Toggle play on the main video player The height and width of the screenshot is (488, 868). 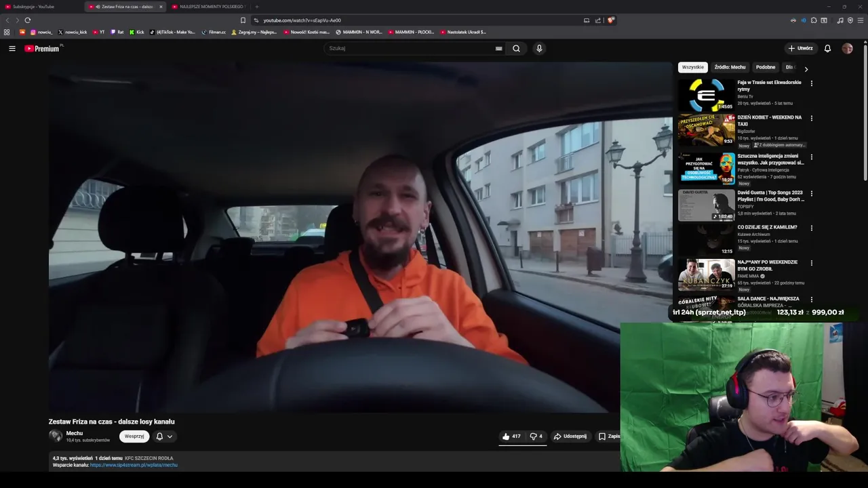pos(360,237)
